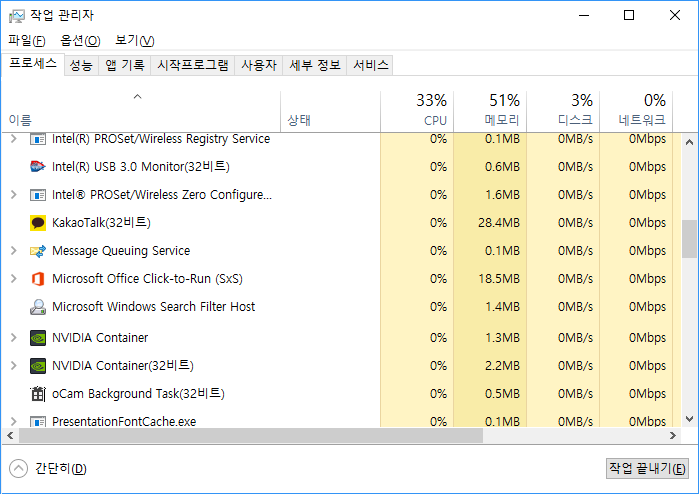Click the Microsoft Office Click-to-Run icon

[37, 279]
